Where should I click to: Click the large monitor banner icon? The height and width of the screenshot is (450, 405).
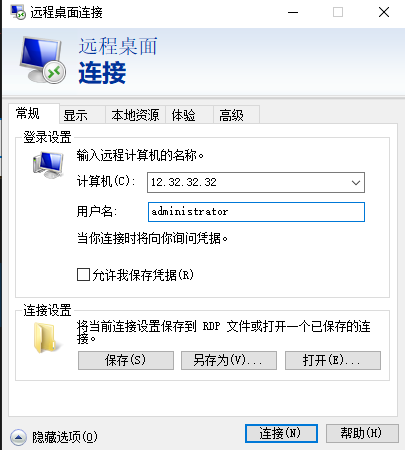tap(43, 60)
